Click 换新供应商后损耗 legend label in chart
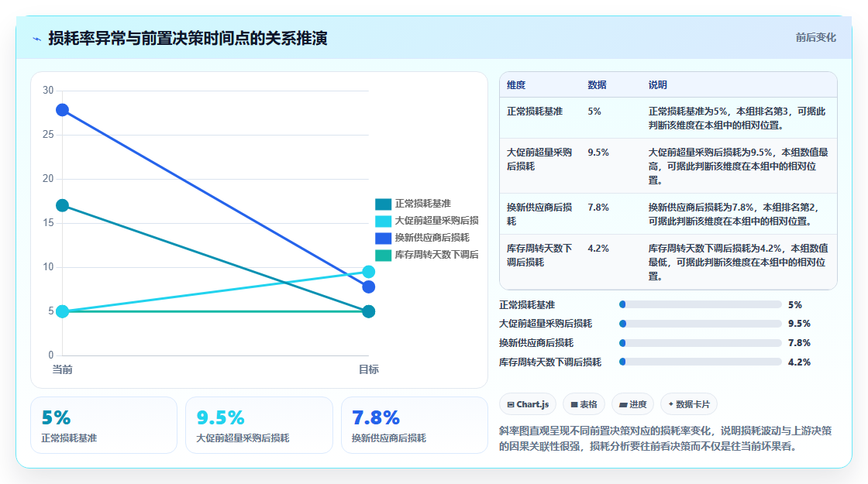868x484 pixels. [x=432, y=238]
